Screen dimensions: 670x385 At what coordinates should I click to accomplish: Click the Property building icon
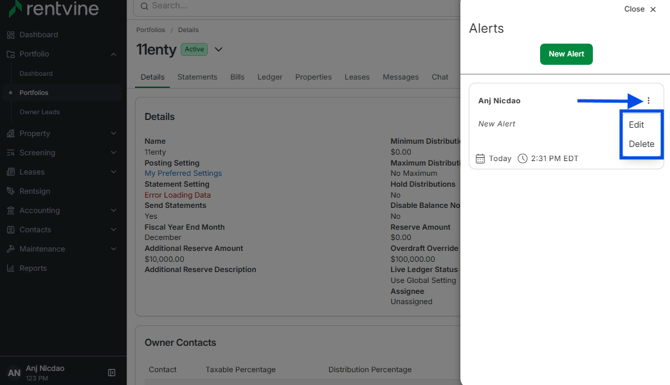pos(11,133)
